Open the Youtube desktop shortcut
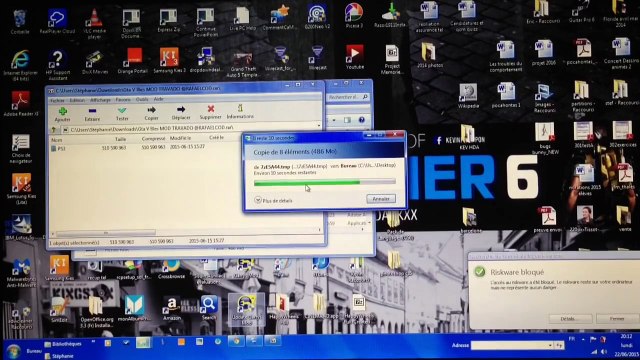 [x=355, y=57]
